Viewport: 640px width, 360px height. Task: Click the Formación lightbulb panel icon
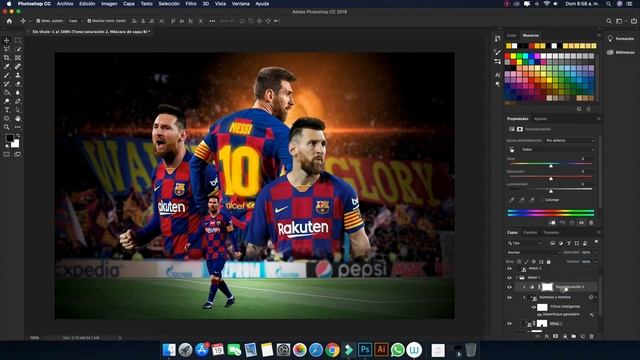coord(610,38)
